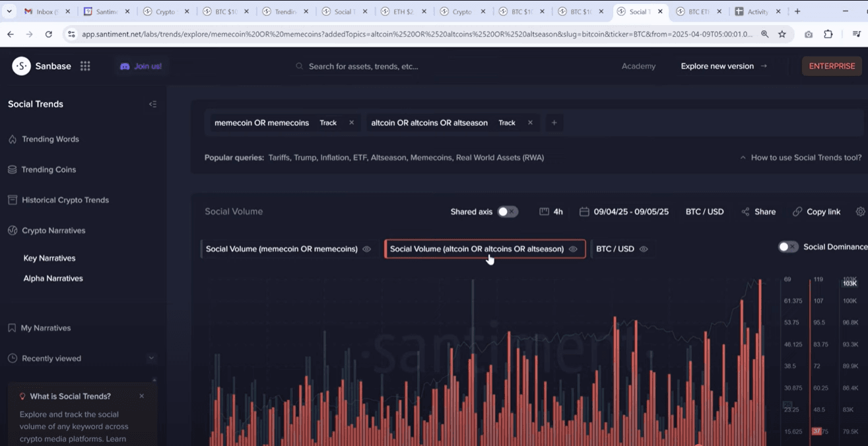This screenshot has width=868, height=446.
Task: Open chart settings gear icon
Action: (860, 212)
